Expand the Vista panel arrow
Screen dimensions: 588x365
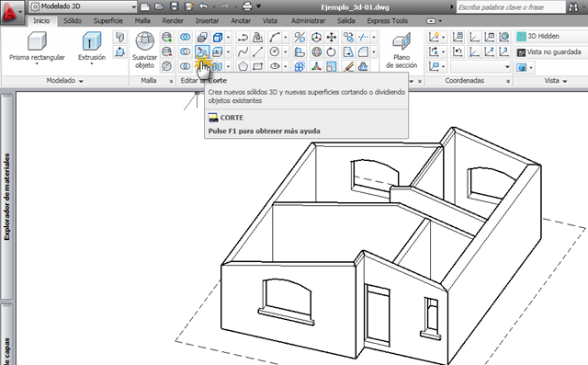[x=565, y=81]
